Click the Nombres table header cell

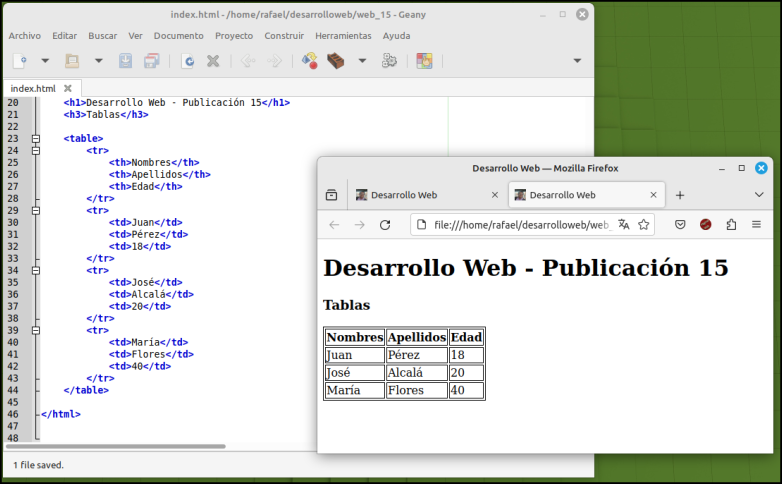pos(355,337)
